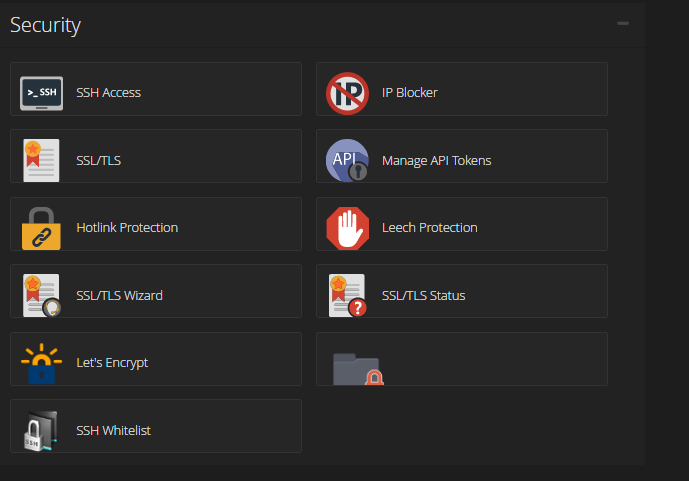Viewport: 689px width, 481px height.
Task: Open the Leech Protection link
Action: tap(429, 228)
